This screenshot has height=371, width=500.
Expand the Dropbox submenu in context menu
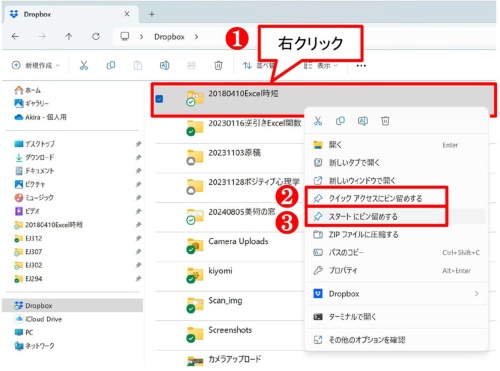coord(476,294)
